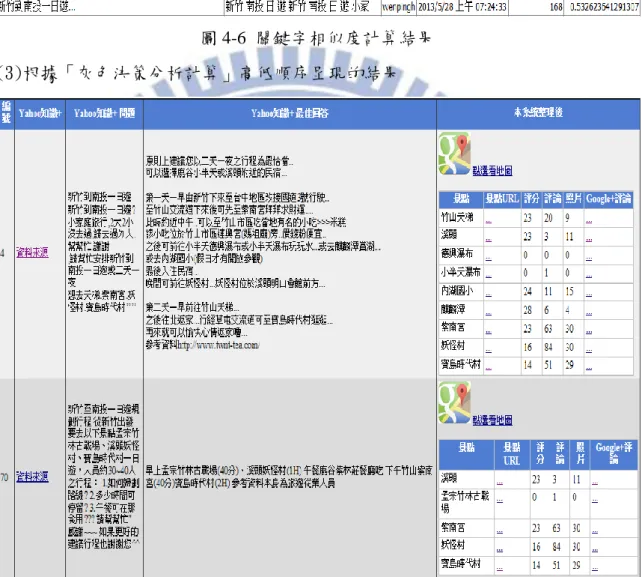The width and height of the screenshot is (642, 577).
Task: Open Google+評論 link for 德興瀑布
Action: (589, 258)
